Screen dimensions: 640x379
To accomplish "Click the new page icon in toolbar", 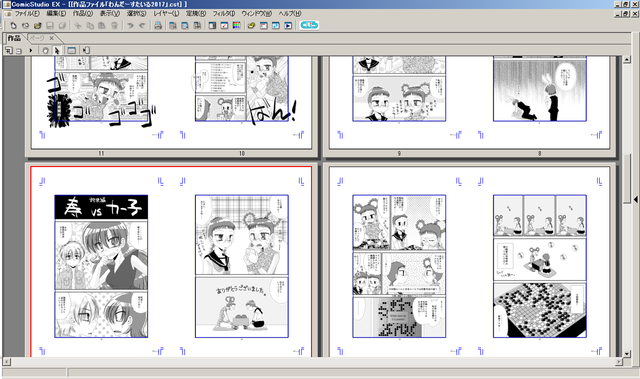I will click(13, 26).
